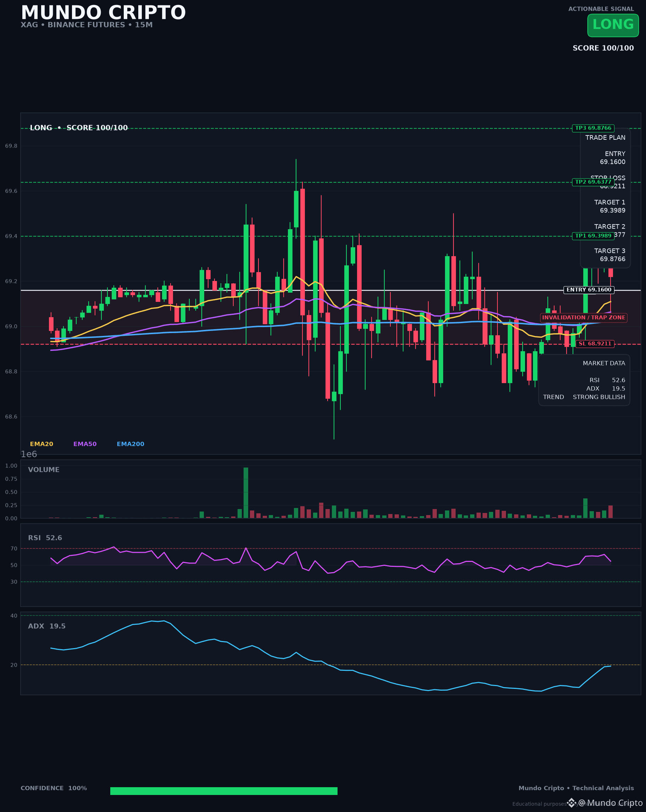Click the 70 level on the RSI axis
This screenshot has width=646, height=812.
click(x=14, y=549)
